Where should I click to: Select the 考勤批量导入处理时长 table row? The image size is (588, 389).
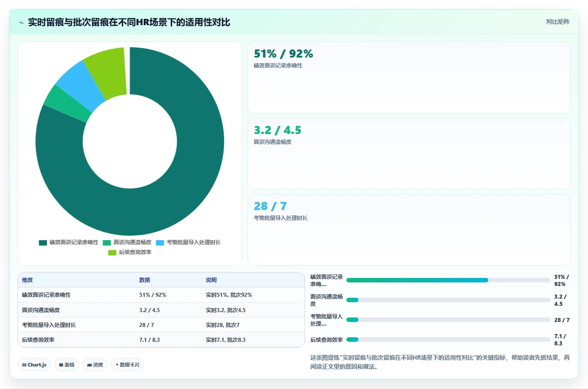161,325
